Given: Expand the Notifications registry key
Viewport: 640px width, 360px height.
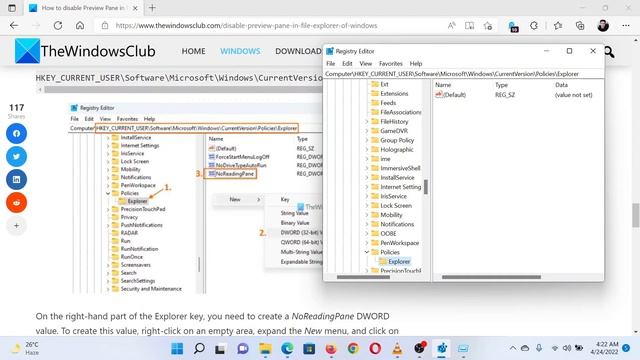Looking at the screenshot, I should tap(367, 224).
